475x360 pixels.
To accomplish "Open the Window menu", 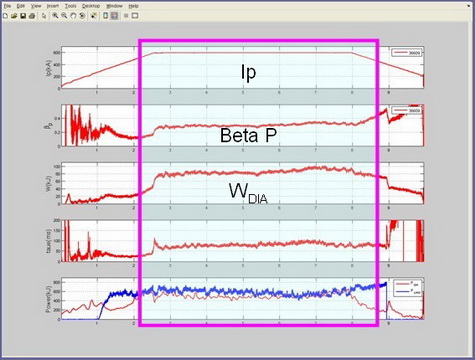I will tap(114, 6).
